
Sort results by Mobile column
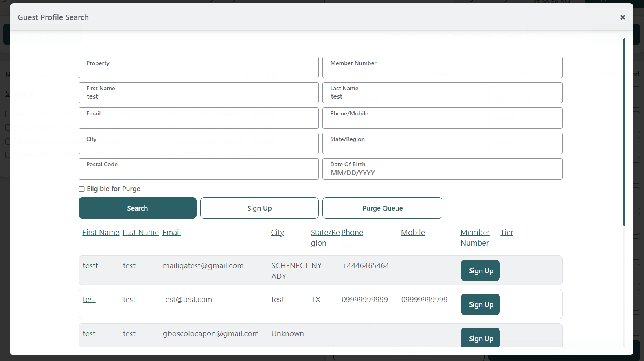click(413, 233)
